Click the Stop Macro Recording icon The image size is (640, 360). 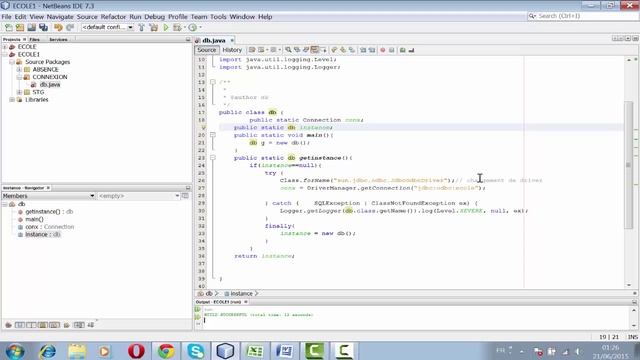click(391, 50)
